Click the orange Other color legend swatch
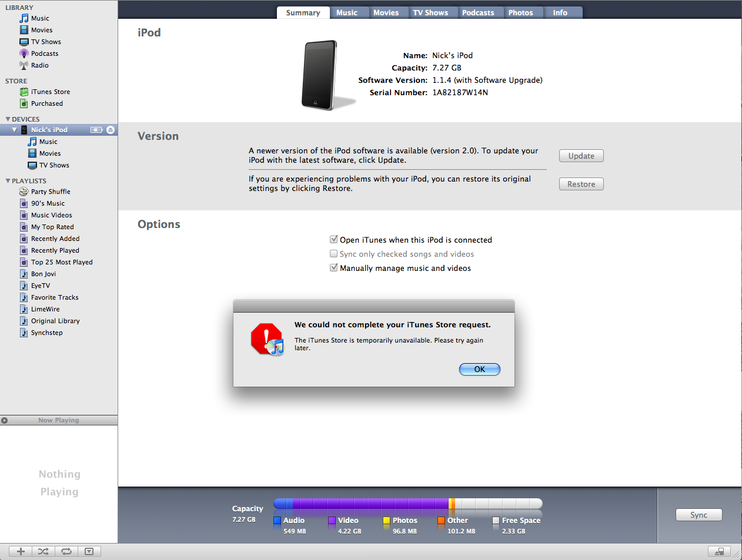The width and height of the screenshot is (742, 560). (x=442, y=520)
